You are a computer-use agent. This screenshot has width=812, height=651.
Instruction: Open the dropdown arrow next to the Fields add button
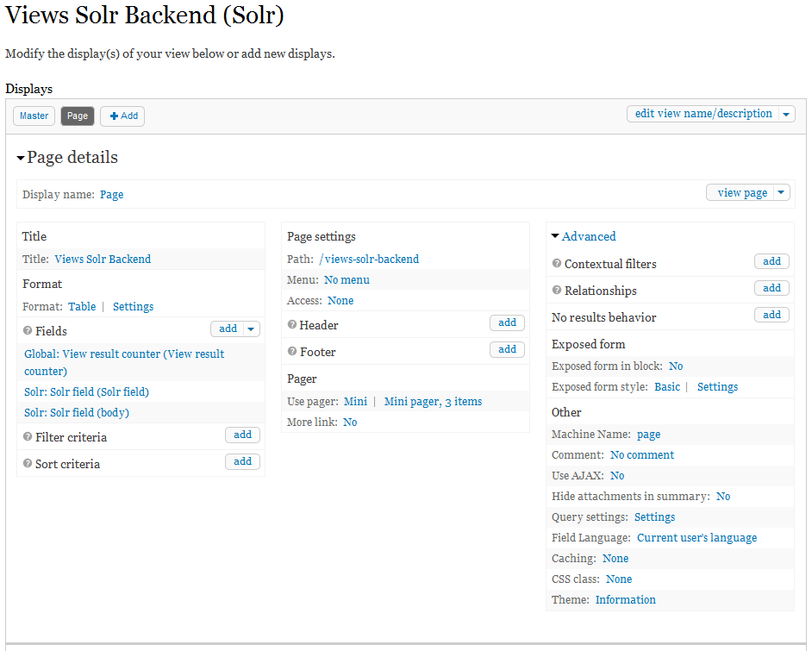251,329
